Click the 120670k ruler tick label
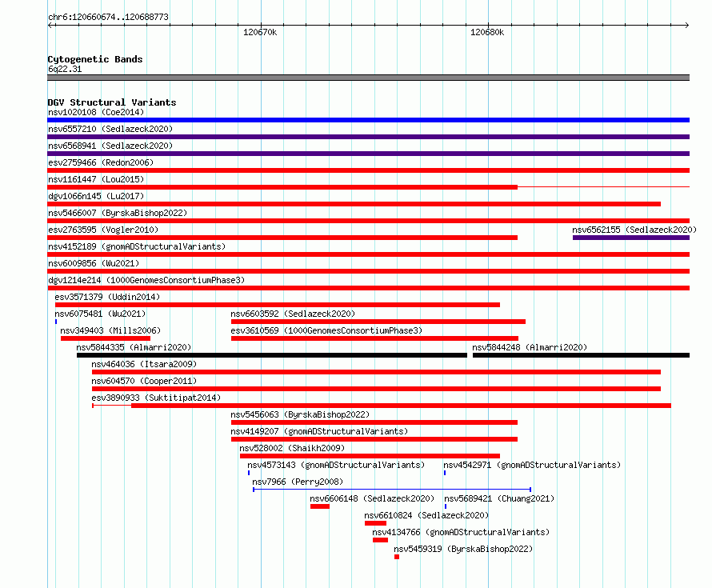This screenshot has width=712, height=588. [260, 32]
